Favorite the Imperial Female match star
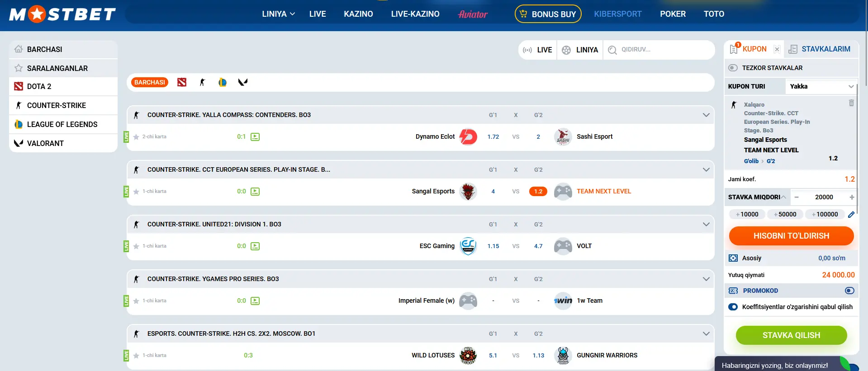Image resolution: width=868 pixels, height=371 pixels. tap(136, 301)
